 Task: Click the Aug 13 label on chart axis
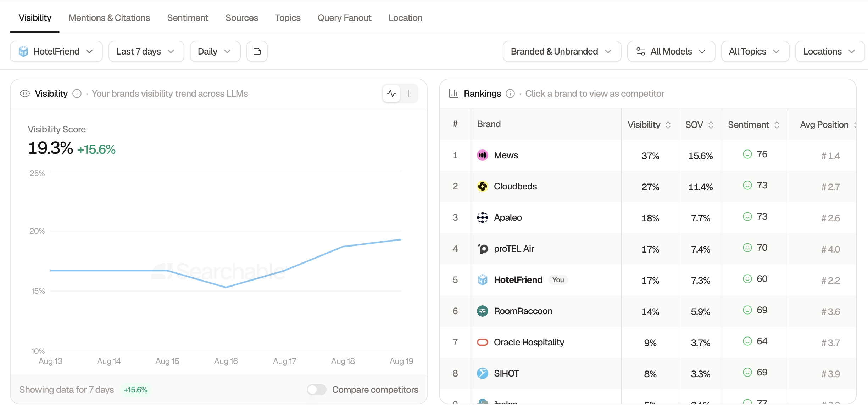tap(50, 361)
